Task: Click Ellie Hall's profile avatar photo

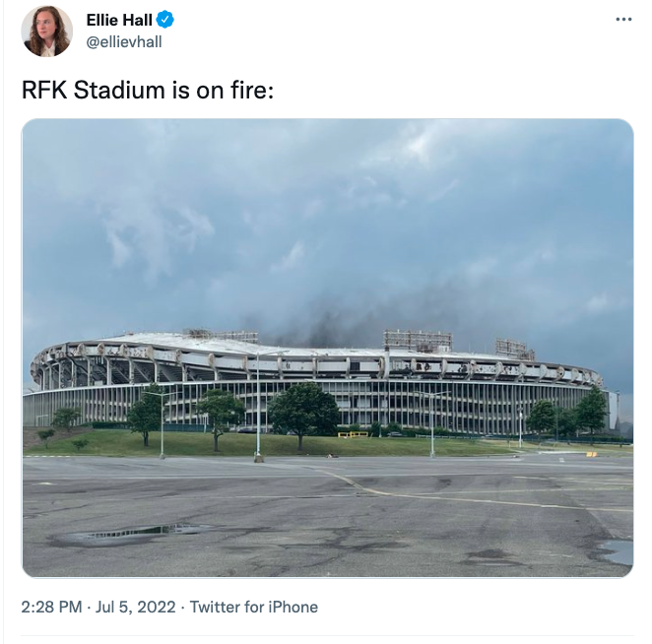Action: (46, 32)
